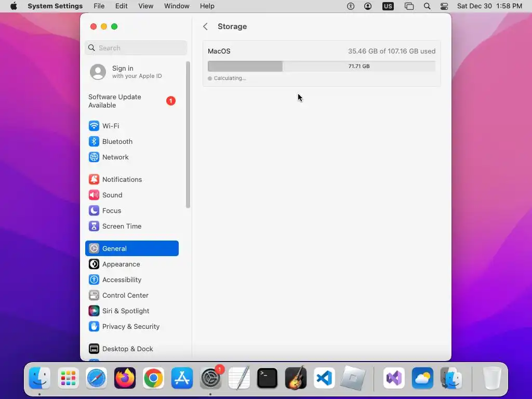Viewport: 532px width, 399px height.
Task: Click the date and time display
Action: (x=489, y=6)
